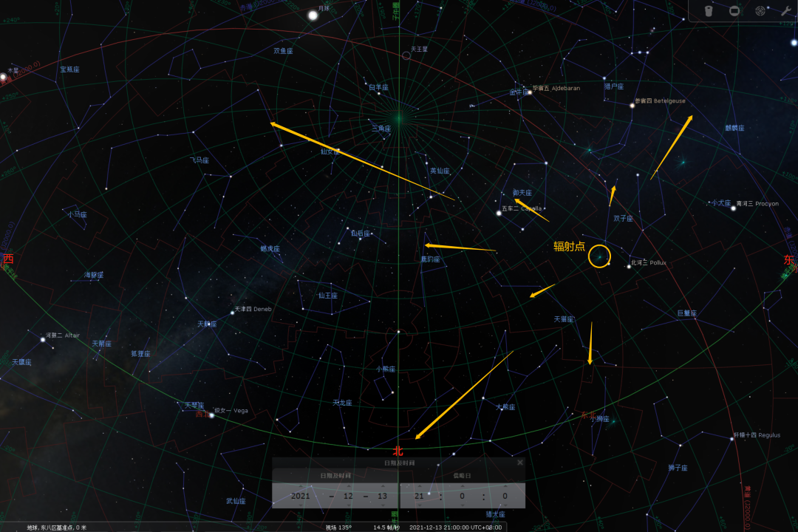Click the 猎户座 constellation label
The width and height of the screenshot is (798, 532).
[614, 86]
